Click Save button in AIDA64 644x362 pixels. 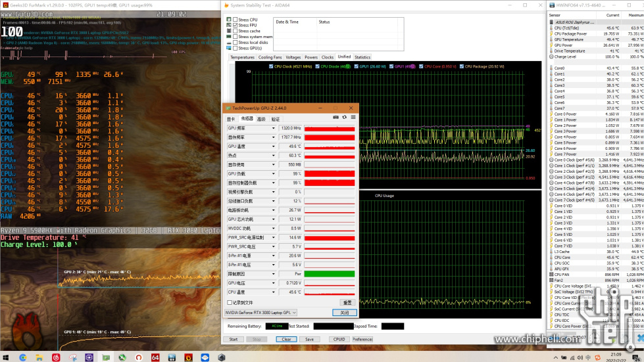coord(309,340)
